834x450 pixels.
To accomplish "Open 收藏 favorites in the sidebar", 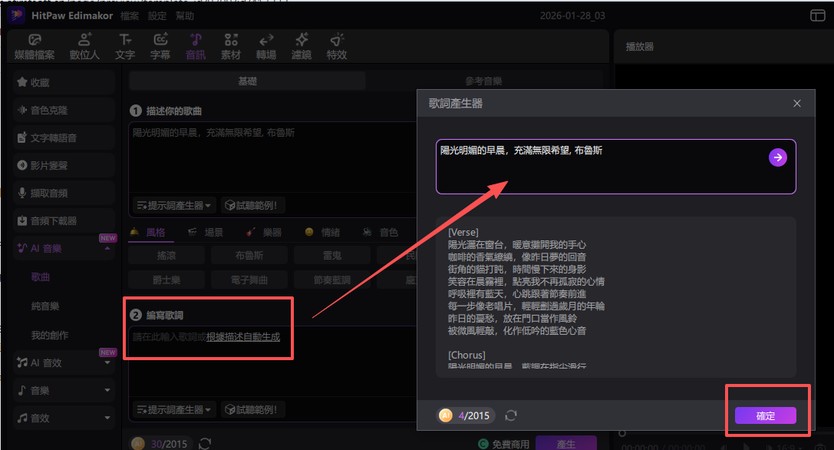I will (x=64, y=82).
